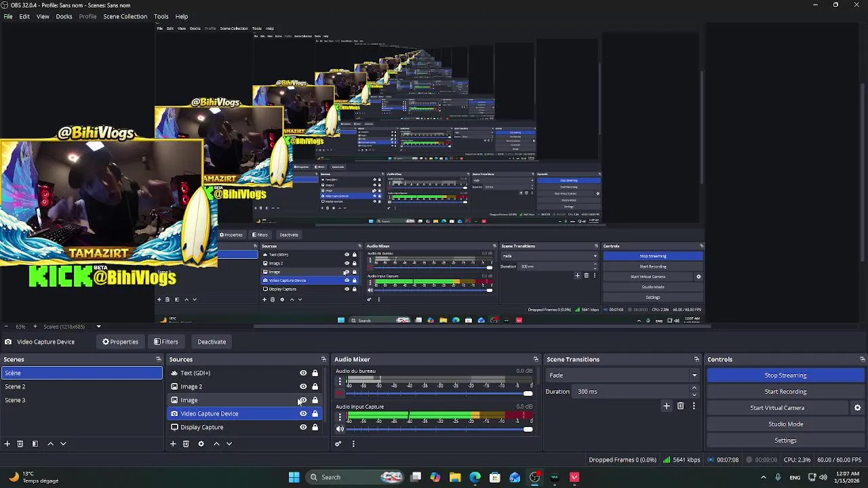Click Stop Streaming button
Screen dimensions: 868x488
785,375
